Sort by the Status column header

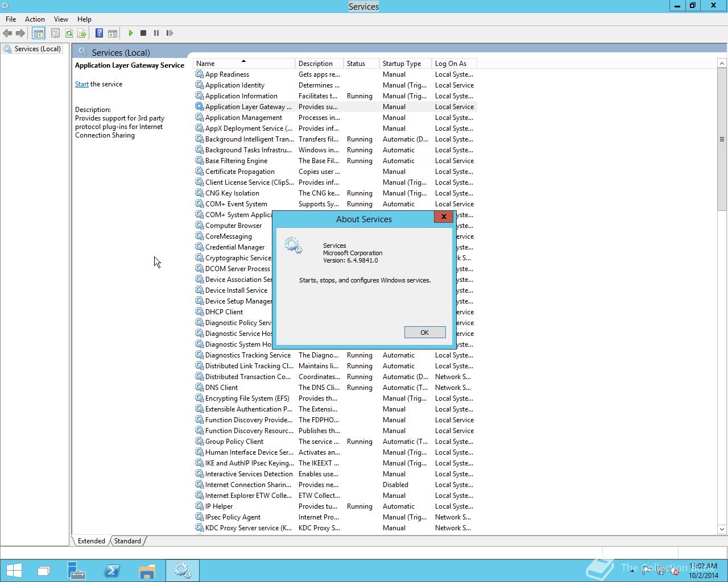click(361, 64)
